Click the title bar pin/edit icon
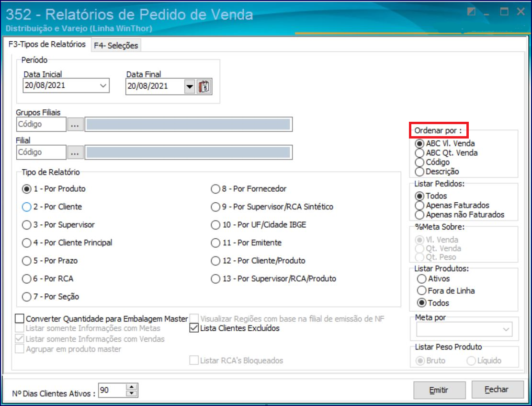Screen dimensions: 532x406 click(x=471, y=12)
